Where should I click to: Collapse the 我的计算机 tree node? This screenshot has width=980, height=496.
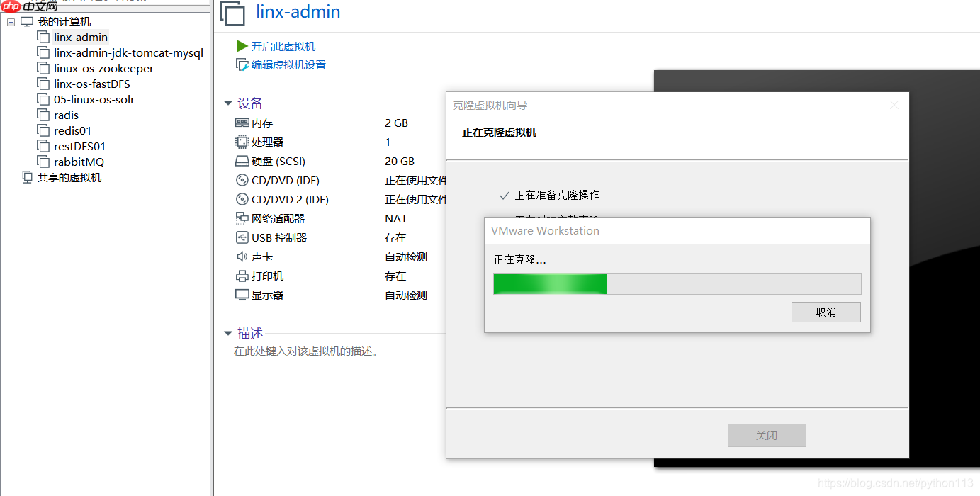(x=11, y=21)
